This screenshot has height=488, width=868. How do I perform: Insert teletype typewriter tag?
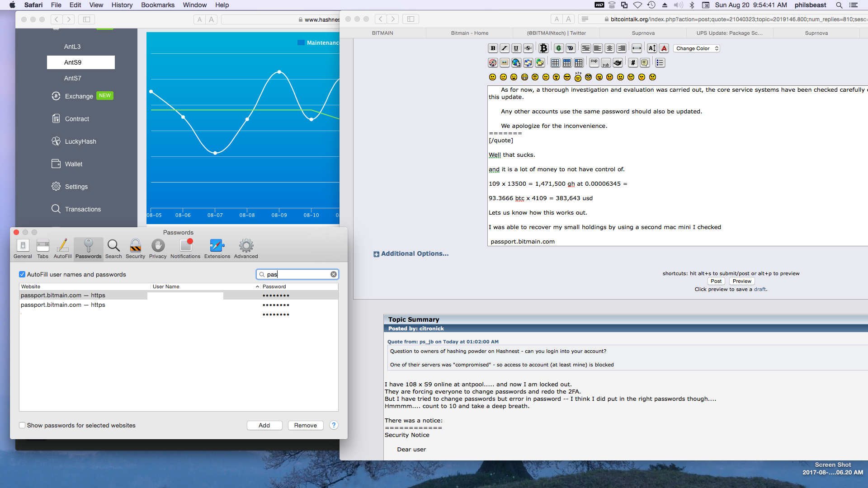[x=618, y=63]
